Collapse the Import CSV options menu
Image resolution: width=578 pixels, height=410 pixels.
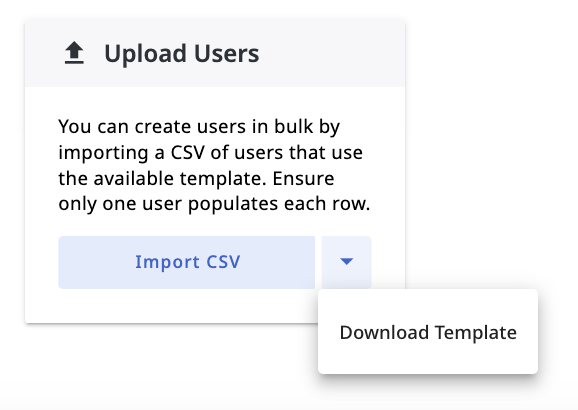[347, 262]
